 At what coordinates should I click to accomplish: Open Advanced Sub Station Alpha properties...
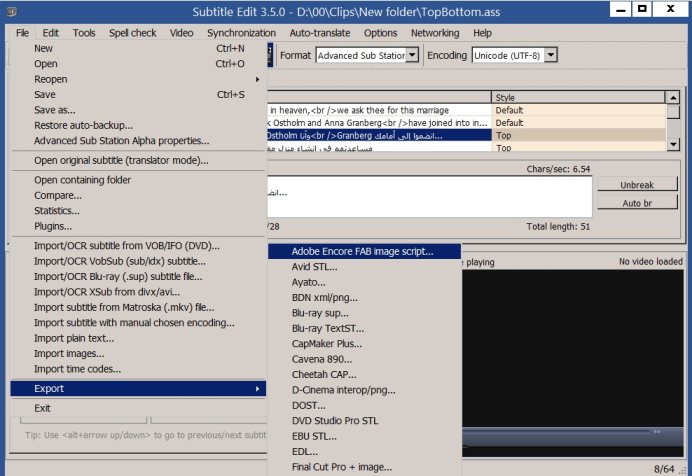pyautogui.click(x=139, y=141)
